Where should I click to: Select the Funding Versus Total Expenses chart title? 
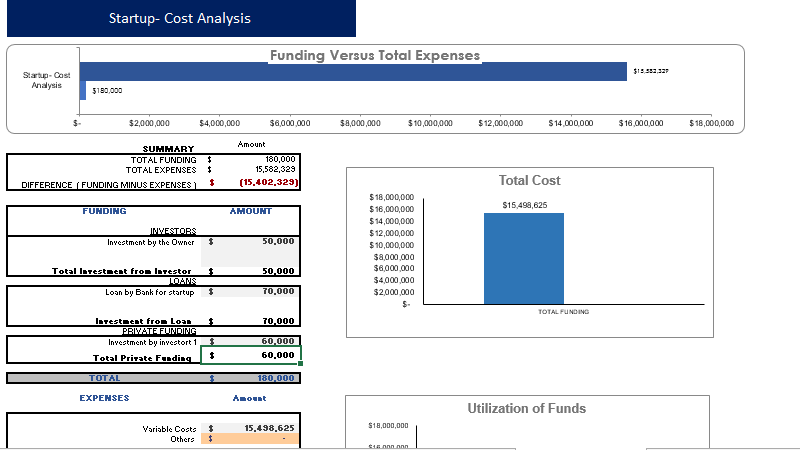(x=375, y=56)
